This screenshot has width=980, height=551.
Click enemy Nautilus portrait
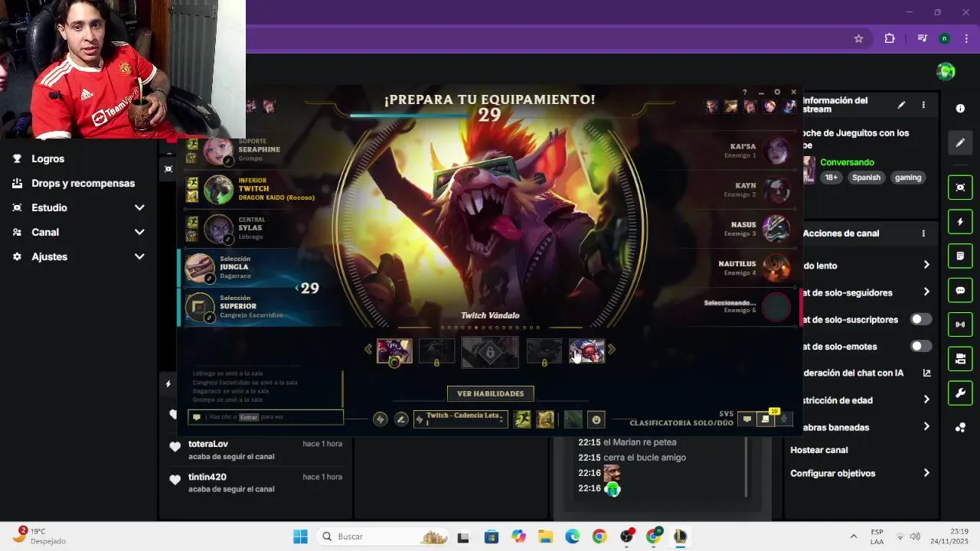click(x=776, y=267)
